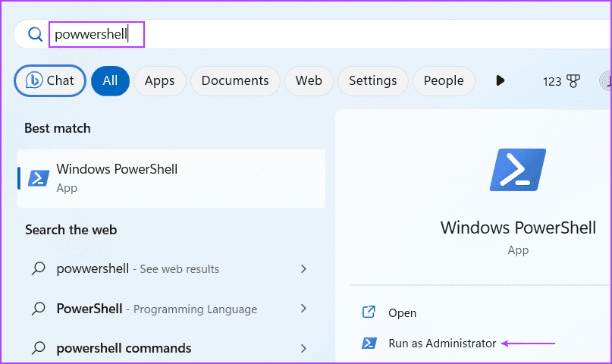Choose Run as Administrator
Viewport: 612px width, 364px height.
(x=442, y=344)
